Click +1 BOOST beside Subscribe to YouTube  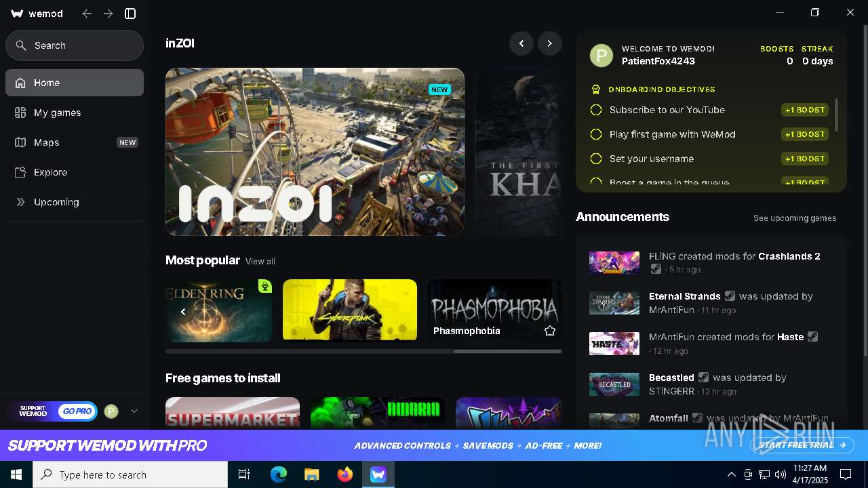point(805,110)
